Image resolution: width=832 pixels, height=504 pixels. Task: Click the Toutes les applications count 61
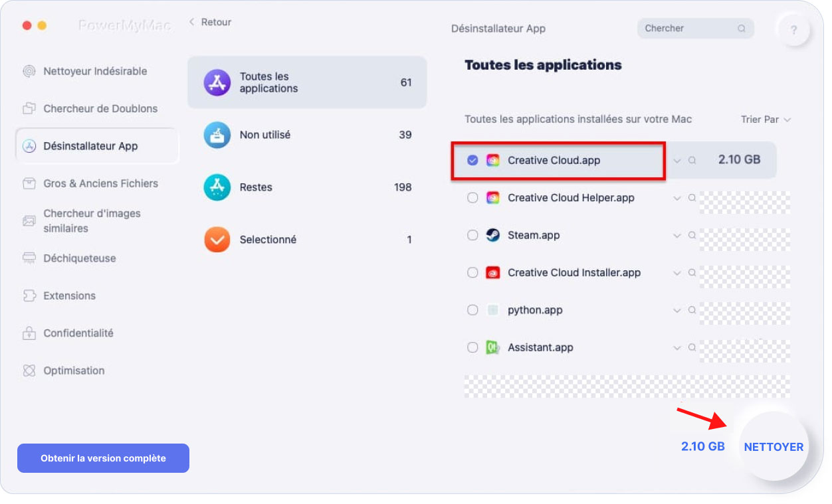point(406,82)
